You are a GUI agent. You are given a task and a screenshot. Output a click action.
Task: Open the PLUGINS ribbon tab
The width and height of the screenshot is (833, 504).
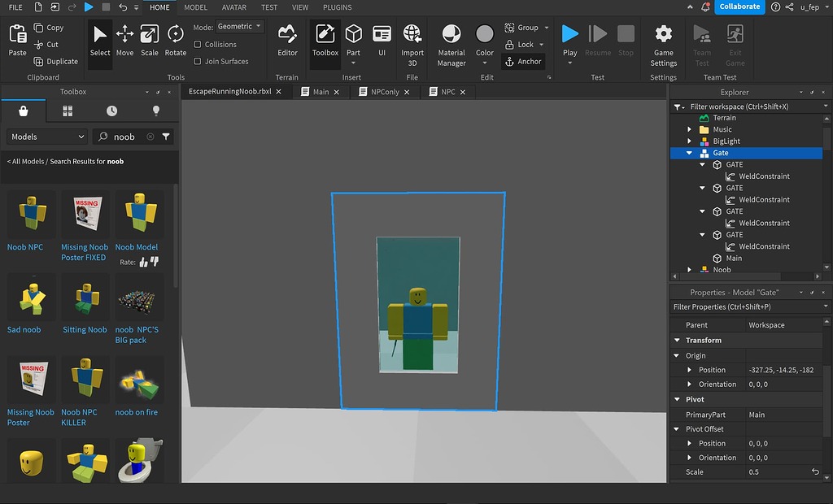pyautogui.click(x=337, y=7)
